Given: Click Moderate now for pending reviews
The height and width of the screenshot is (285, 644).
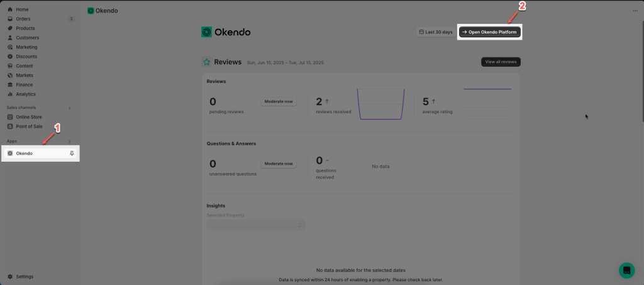Looking at the screenshot, I should (x=279, y=101).
